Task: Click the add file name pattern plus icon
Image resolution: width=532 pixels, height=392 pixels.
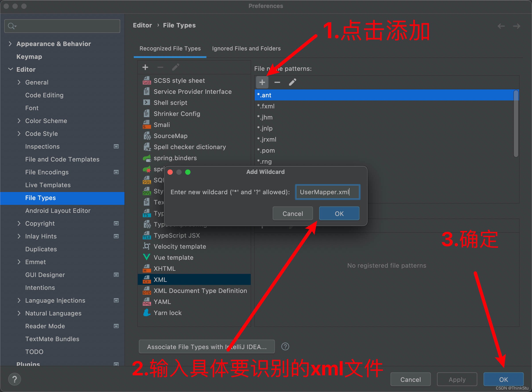Action: (262, 82)
